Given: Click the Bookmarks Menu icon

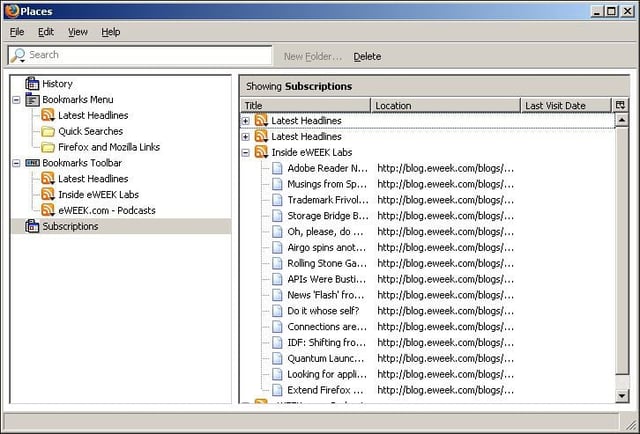Looking at the screenshot, I should click(x=32, y=100).
